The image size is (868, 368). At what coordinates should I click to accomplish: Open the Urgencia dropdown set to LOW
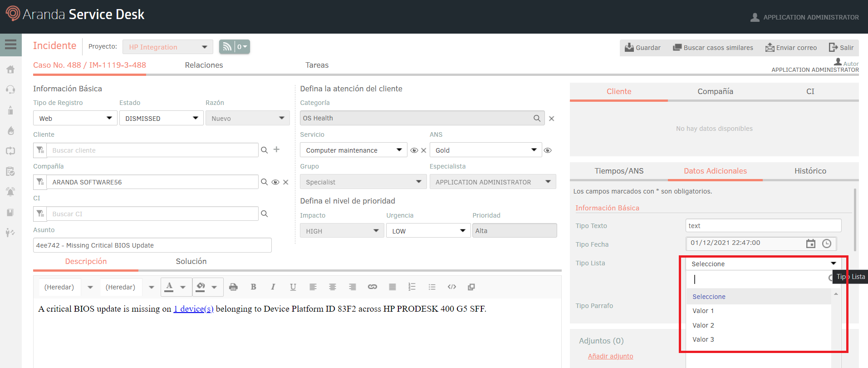pyautogui.click(x=427, y=231)
